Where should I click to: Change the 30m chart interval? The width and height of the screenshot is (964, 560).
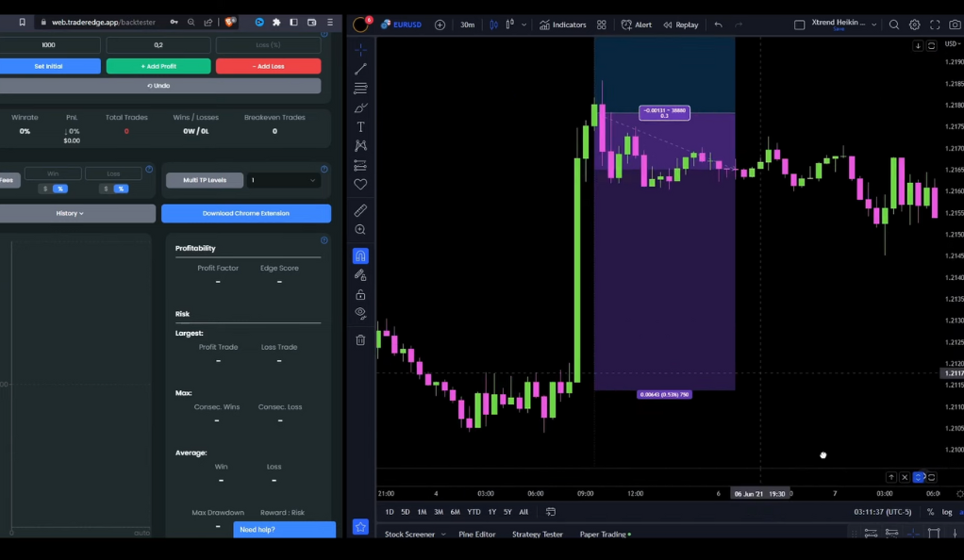467,25
